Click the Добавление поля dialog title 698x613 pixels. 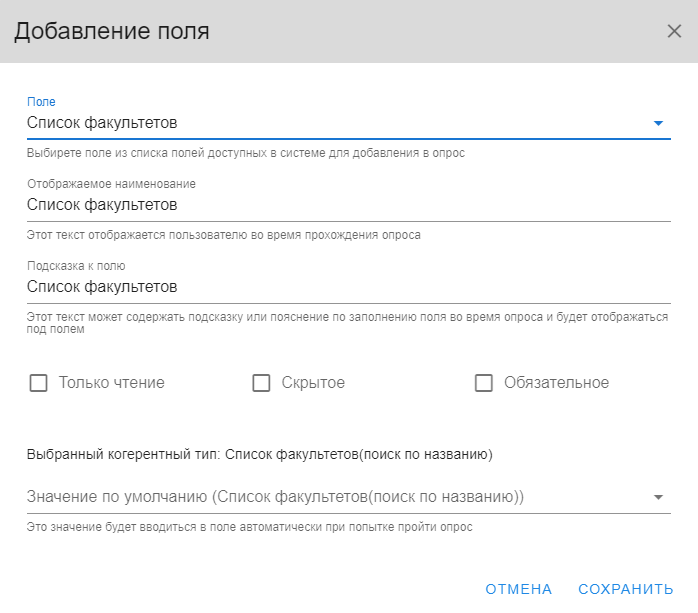tap(112, 31)
